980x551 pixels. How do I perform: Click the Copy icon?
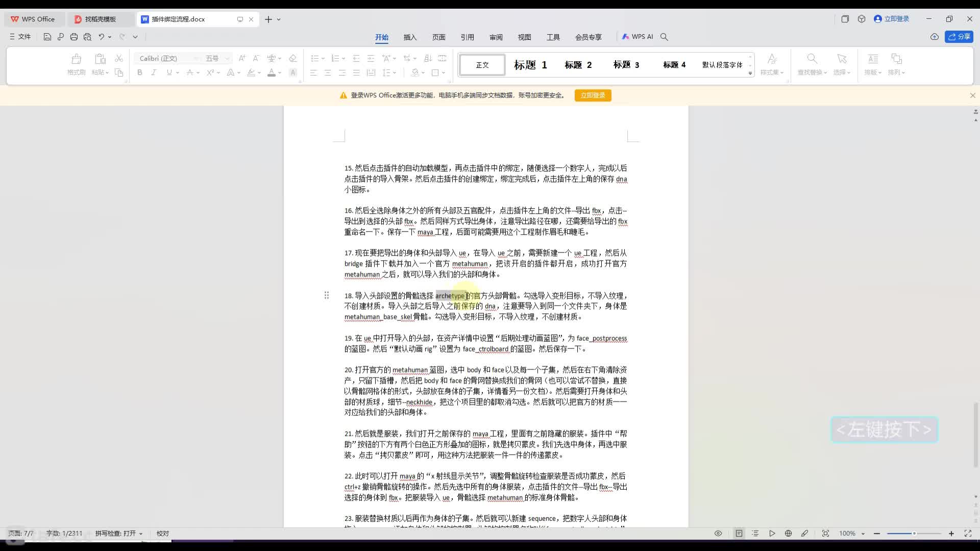click(119, 72)
